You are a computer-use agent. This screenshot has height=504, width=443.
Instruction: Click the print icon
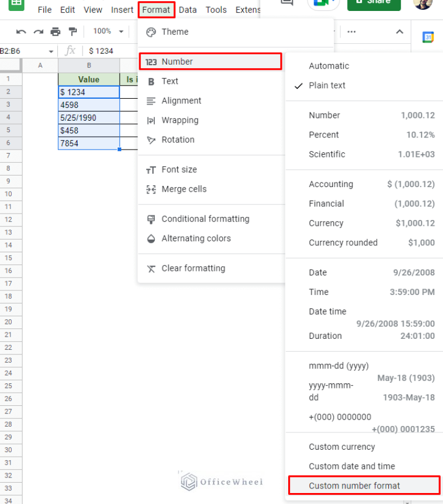coord(55,31)
